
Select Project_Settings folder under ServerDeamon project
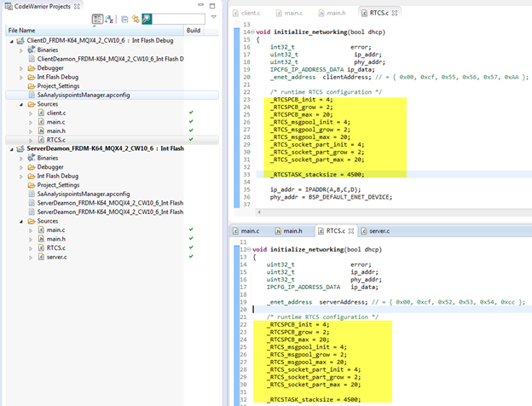click(58, 185)
